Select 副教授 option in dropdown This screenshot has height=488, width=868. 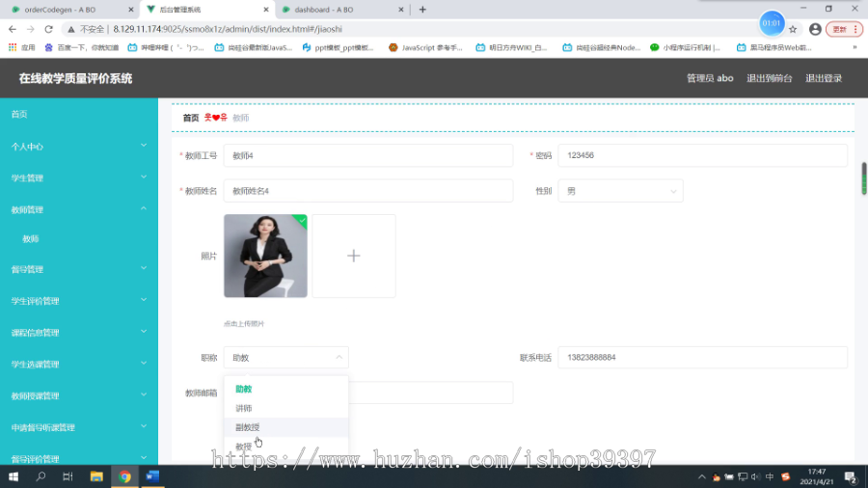(x=286, y=427)
